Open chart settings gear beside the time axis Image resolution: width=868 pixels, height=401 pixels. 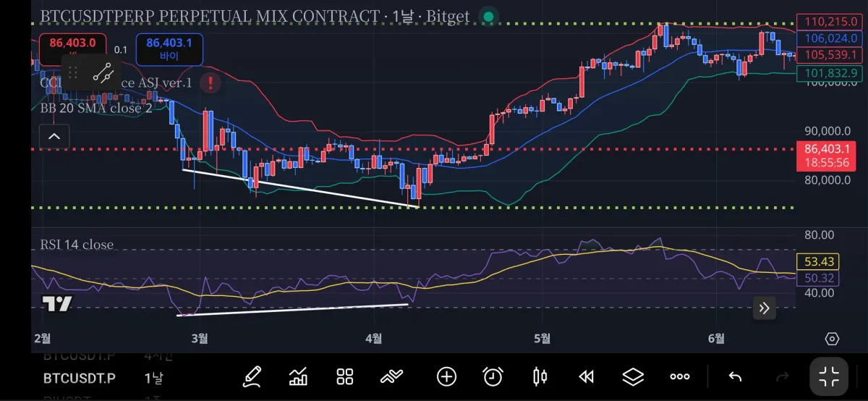[832, 339]
